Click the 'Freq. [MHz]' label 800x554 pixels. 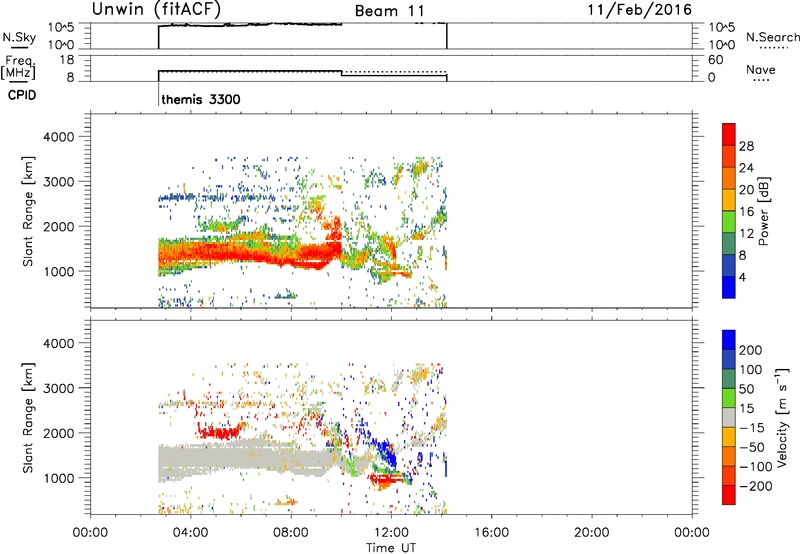click(x=18, y=67)
